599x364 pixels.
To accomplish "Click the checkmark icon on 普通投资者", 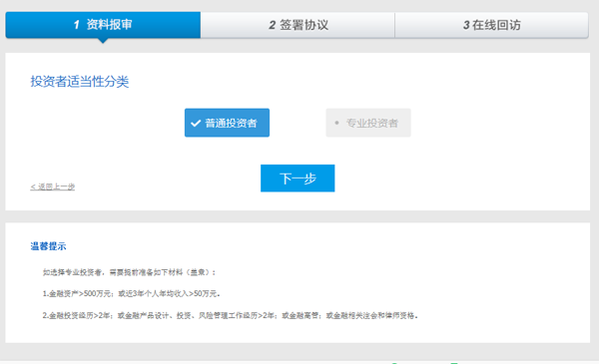I will (196, 124).
